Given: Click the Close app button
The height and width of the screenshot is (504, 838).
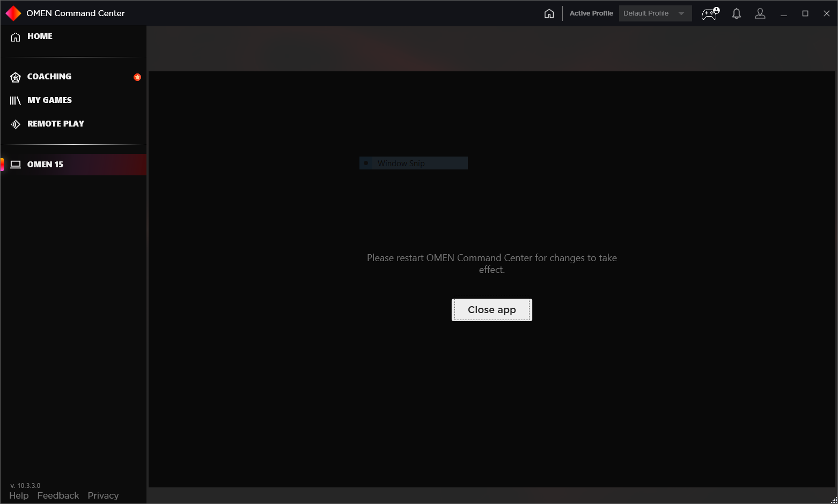Looking at the screenshot, I should 491,309.
